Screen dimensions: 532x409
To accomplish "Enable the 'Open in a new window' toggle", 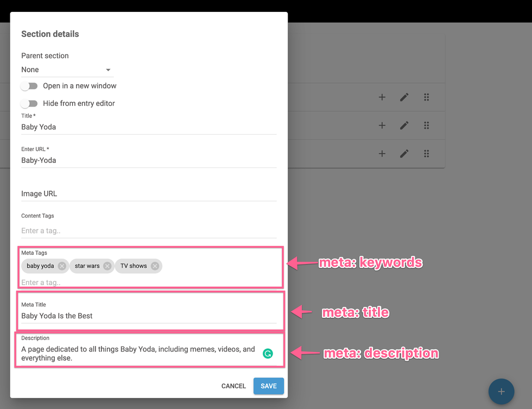I will pos(29,86).
